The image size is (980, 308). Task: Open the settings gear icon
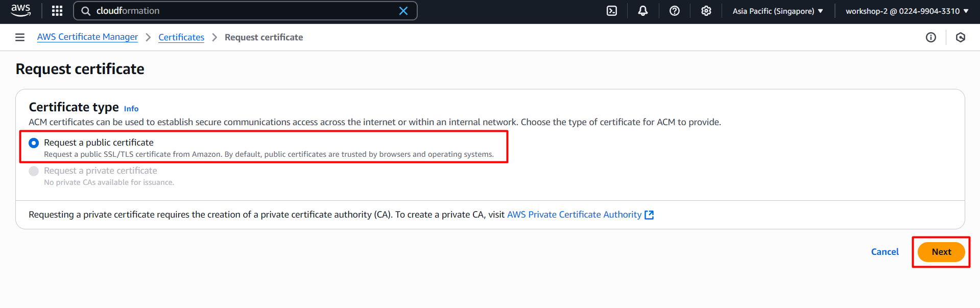[x=706, y=11]
